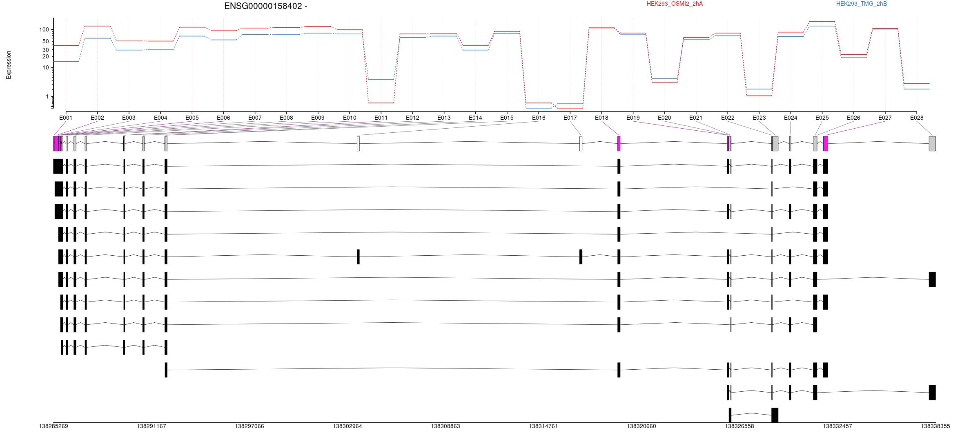The image size is (980, 433).
Task: Click the Expression y-axis label
Action: pos(9,65)
